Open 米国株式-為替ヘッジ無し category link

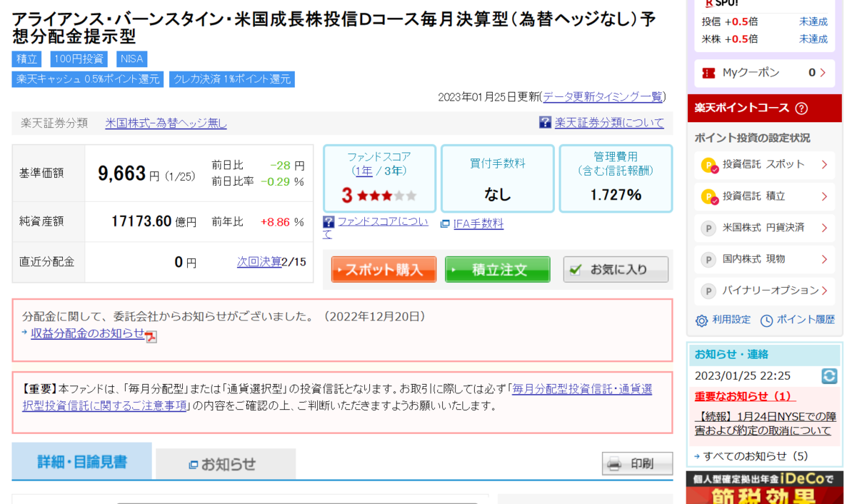pyautogui.click(x=166, y=123)
